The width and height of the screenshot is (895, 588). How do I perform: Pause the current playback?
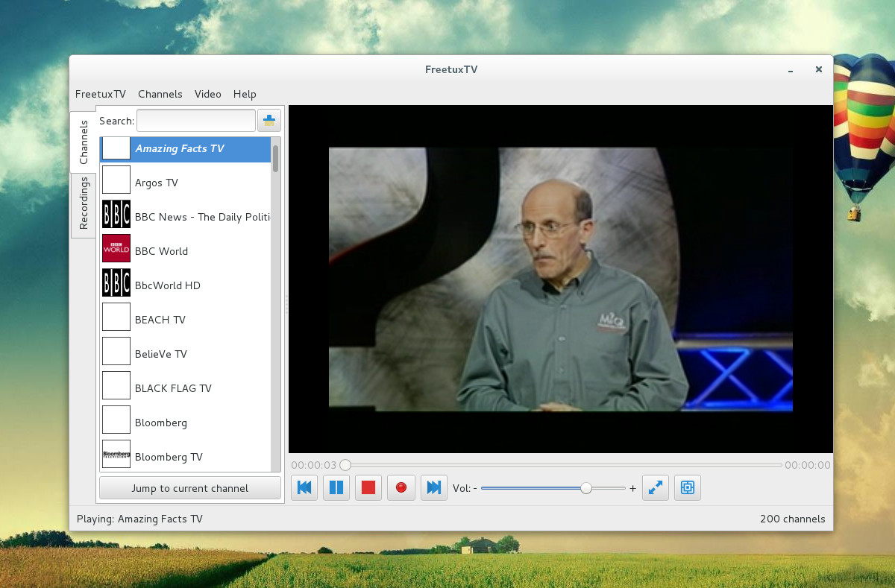(336, 487)
